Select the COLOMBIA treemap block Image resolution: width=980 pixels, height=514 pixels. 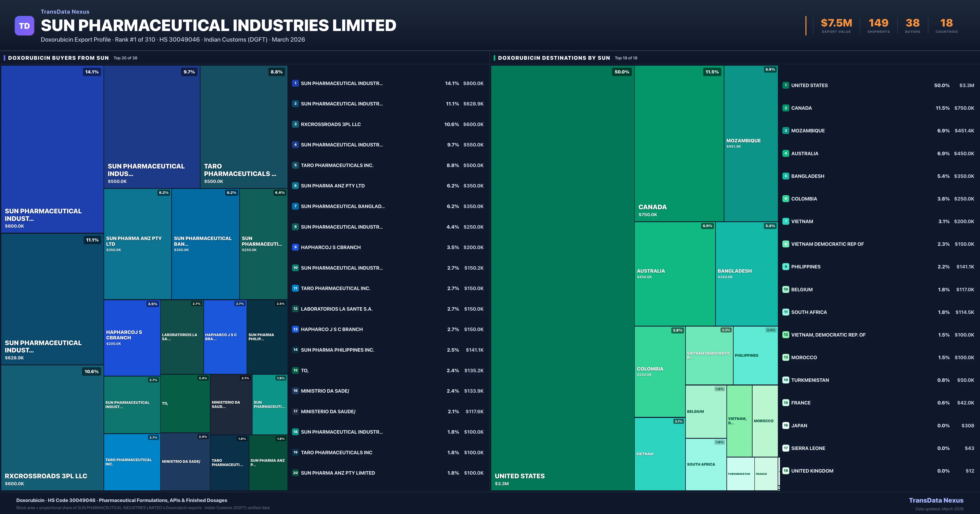[x=660, y=371]
